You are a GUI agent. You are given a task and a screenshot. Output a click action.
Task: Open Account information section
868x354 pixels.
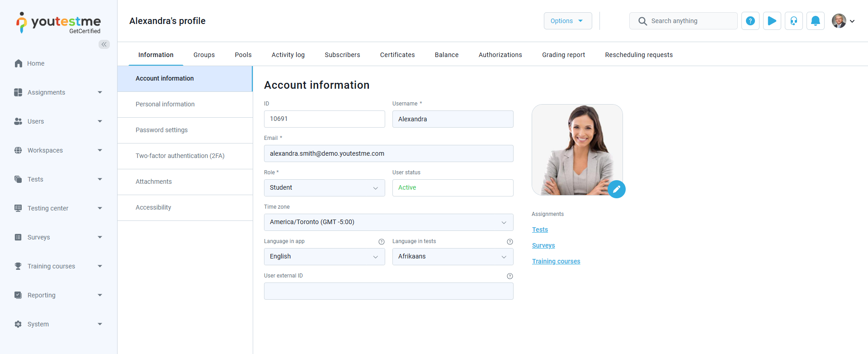point(185,79)
